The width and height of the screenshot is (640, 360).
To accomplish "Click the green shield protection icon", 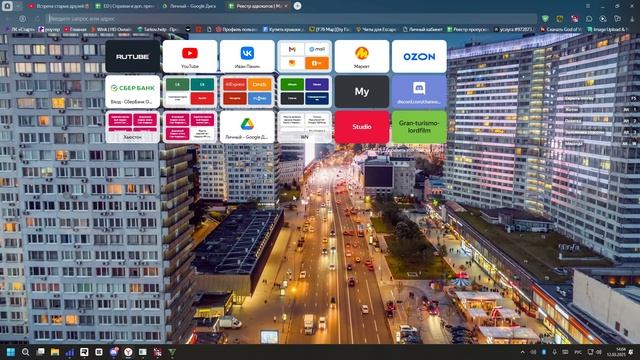I will (545, 19).
